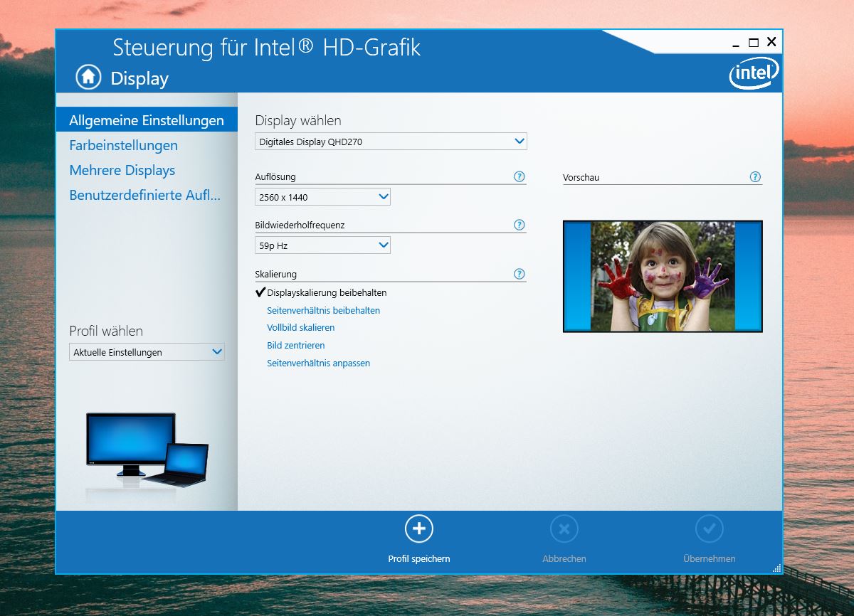Image resolution: width=854 pixels, height=616 pixels.
Task: Go to the Home screen icon
Action: coord(88,77)
